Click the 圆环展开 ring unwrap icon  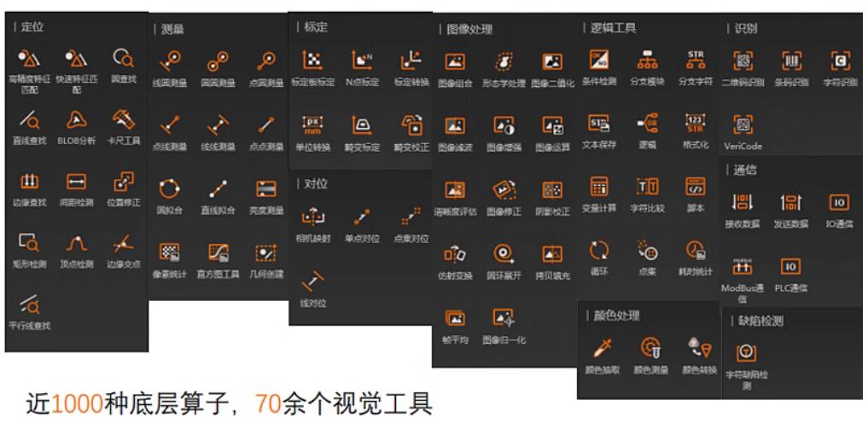(x=504, y=253)
